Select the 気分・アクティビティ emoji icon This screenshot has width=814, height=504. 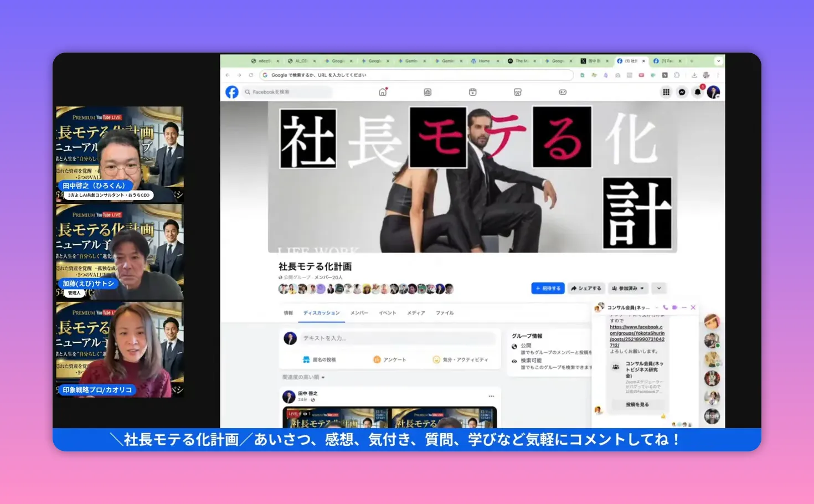[x=437, y=359]
